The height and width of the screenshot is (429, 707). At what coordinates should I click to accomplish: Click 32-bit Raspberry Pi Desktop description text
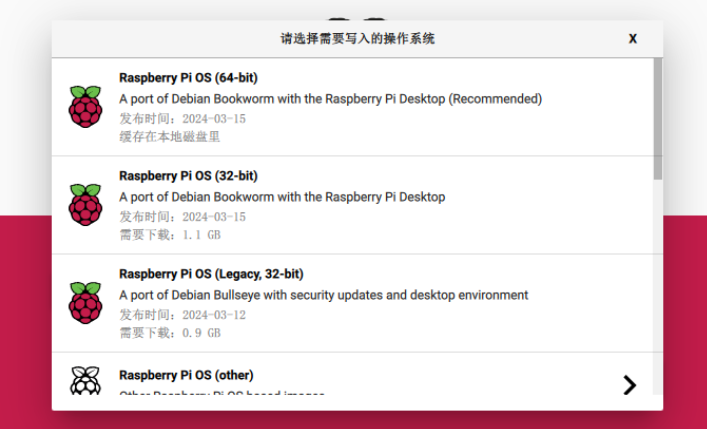(282, 197)
